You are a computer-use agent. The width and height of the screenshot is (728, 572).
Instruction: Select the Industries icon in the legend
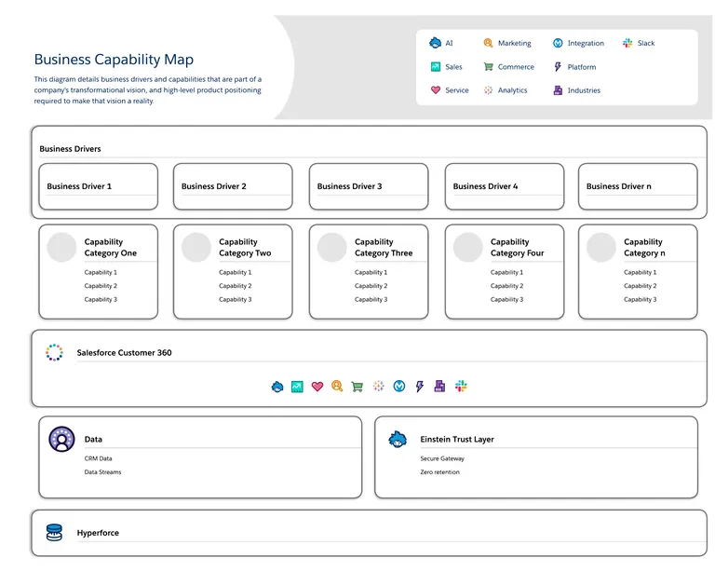tap(558, 90)
